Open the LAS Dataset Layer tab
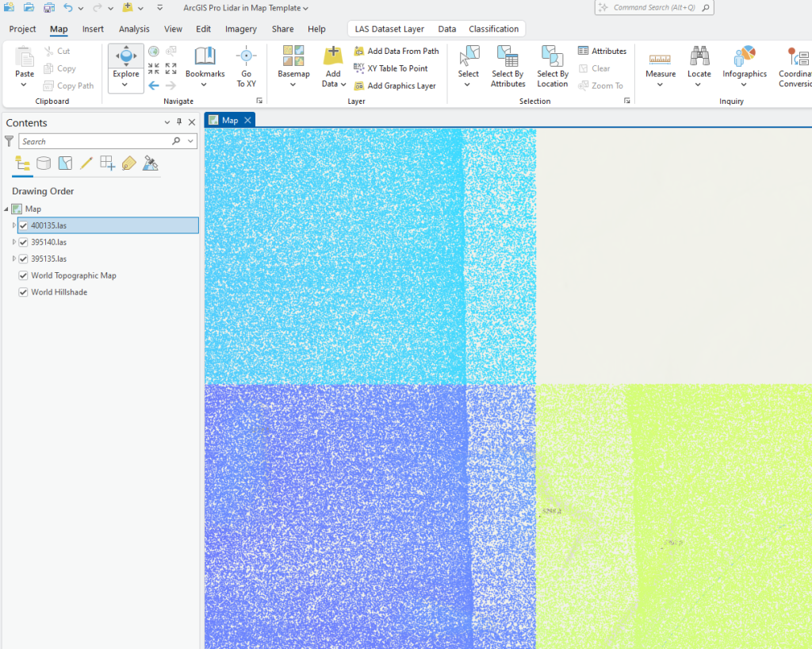Image resolution: width=812 pixels, height=649 pixels. 389,28
